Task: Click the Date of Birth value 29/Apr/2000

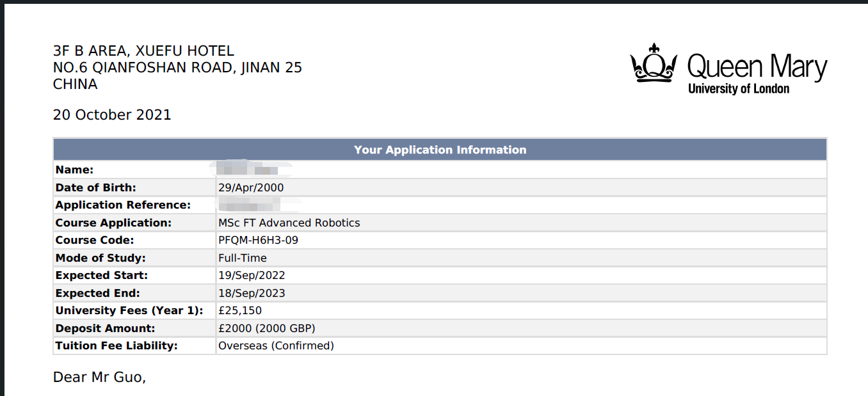Action: coord(251,187)
